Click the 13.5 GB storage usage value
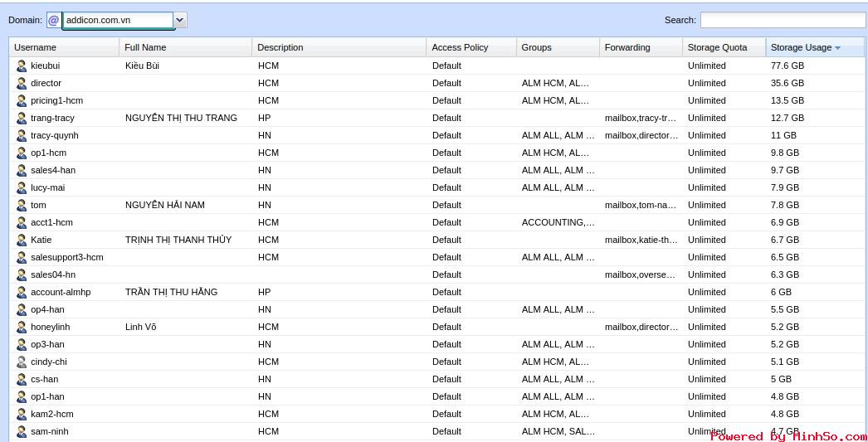868x442 pixels. pyautogui.click(x=788, y=100)
